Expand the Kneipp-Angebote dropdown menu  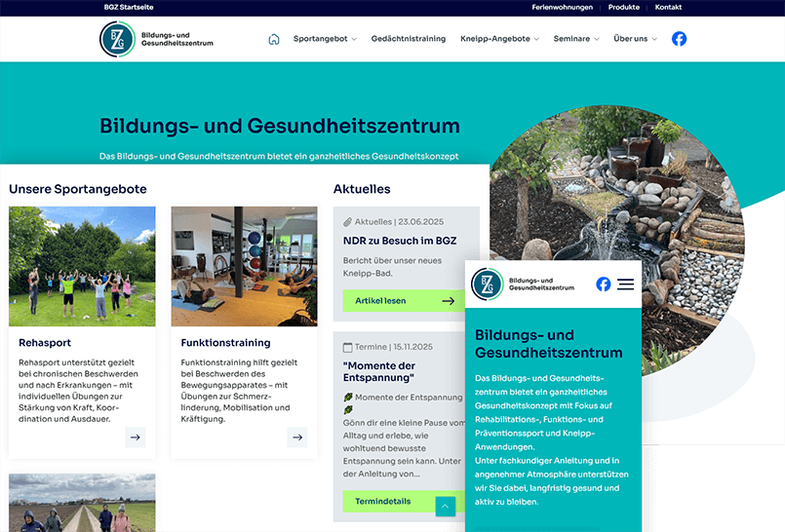pos(500,39)
